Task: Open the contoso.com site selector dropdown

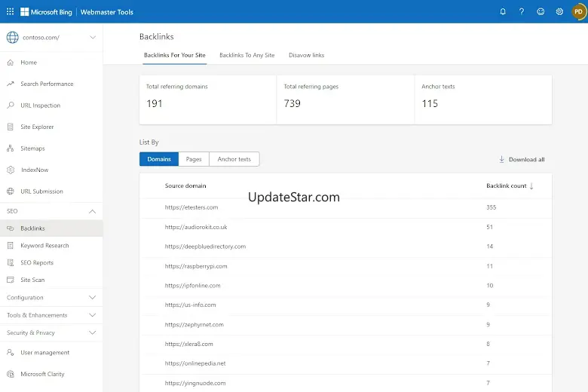Action: coord(93,38)
